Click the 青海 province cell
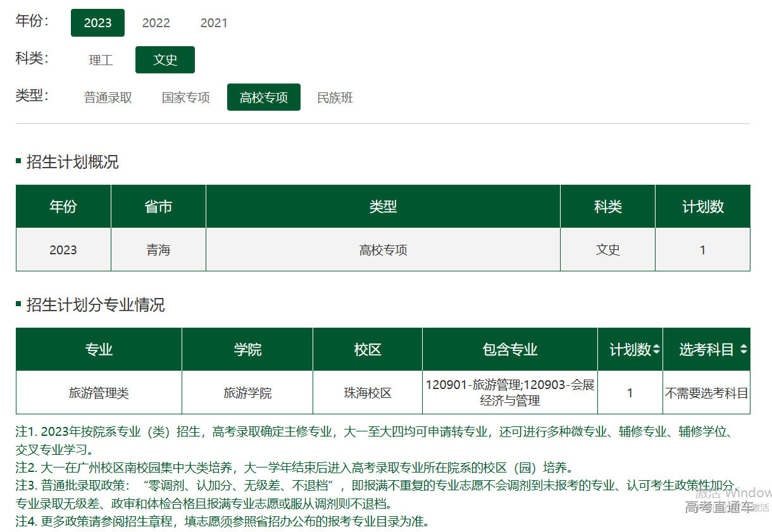 click(158, 250)
